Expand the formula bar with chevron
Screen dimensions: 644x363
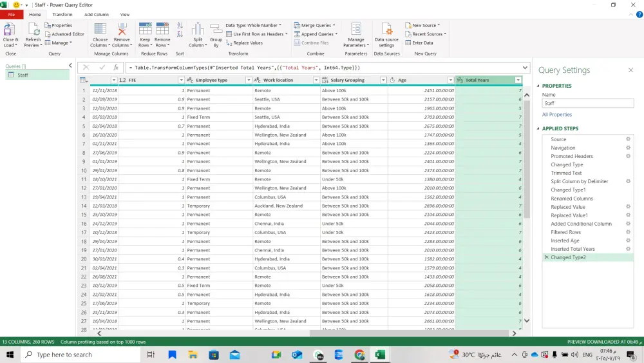(525, 68)
